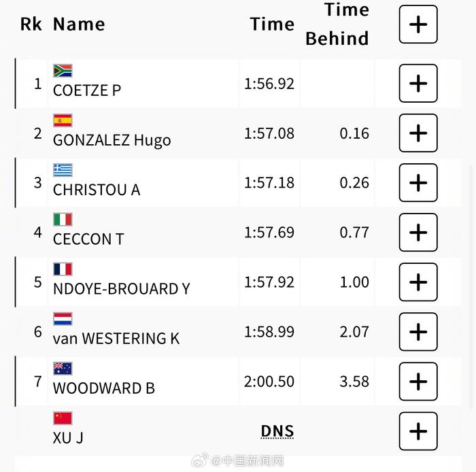
Task: Expand details for NDOYE-BROUARD Y row
Action: pos(418,282)
